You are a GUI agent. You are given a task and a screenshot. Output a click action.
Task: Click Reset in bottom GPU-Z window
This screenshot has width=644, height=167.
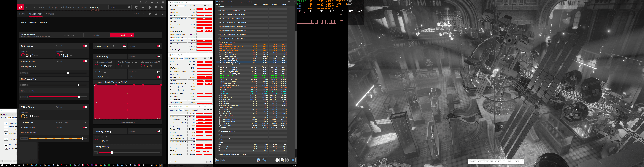point(209,162)
